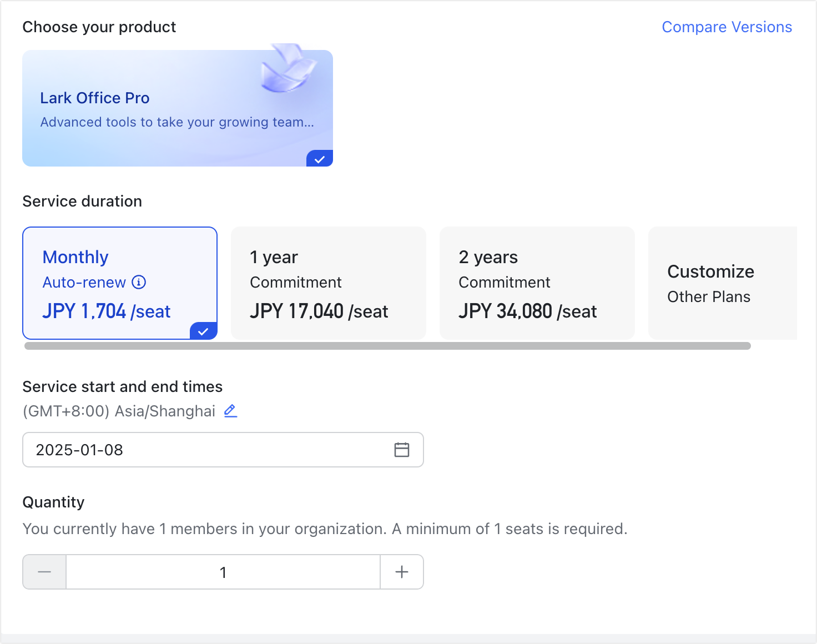Increase seat quantity with the plus button
The height and width of the screenshot is (644, 817).
(x=401, y=572)
